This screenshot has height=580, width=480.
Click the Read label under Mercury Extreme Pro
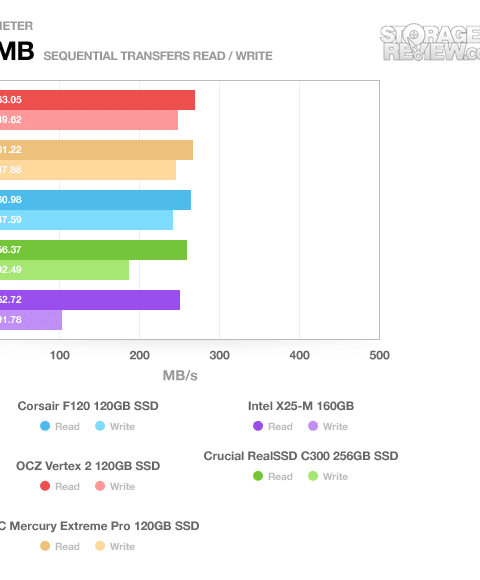[67, 546]
